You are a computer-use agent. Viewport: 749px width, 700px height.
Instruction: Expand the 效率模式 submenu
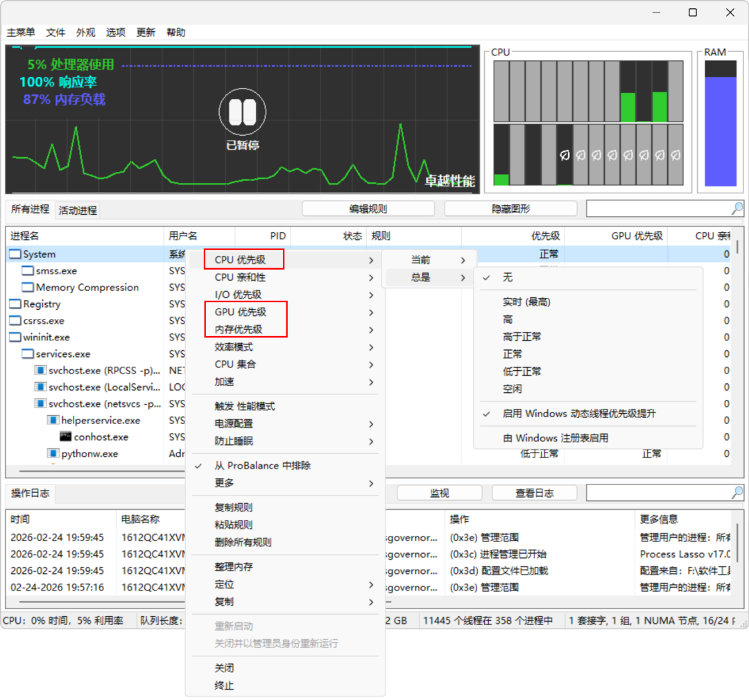tap(285, 347)
